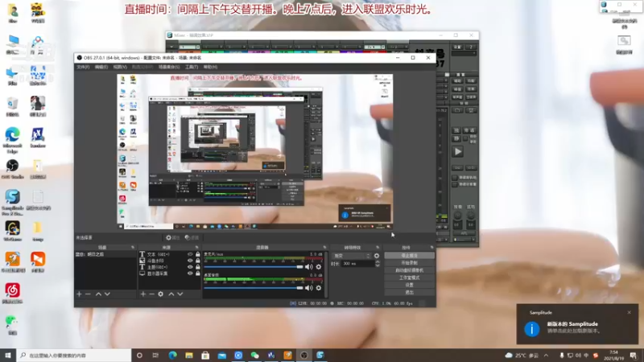
Task: Move scene up in Scenes panel
Action: [98, 294]
